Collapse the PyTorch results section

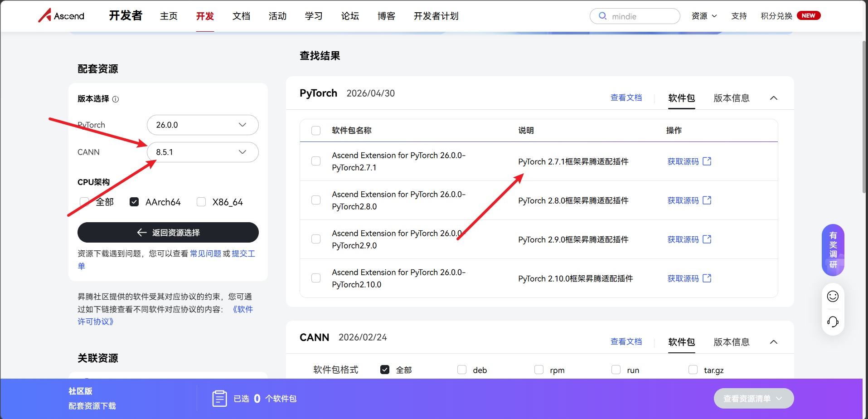[774, 98]
